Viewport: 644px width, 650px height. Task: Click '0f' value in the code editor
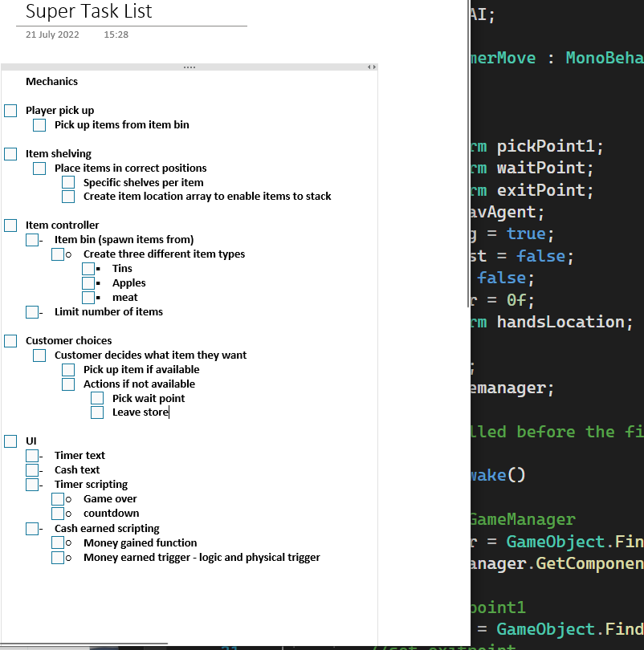pyautogui.click(x=516, y=300)
